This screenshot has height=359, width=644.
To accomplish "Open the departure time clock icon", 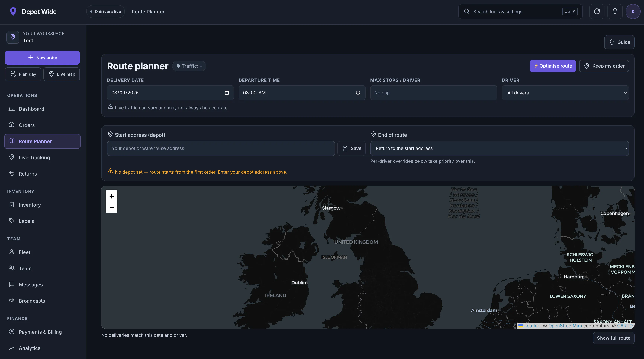I will (x=358, y=93).
